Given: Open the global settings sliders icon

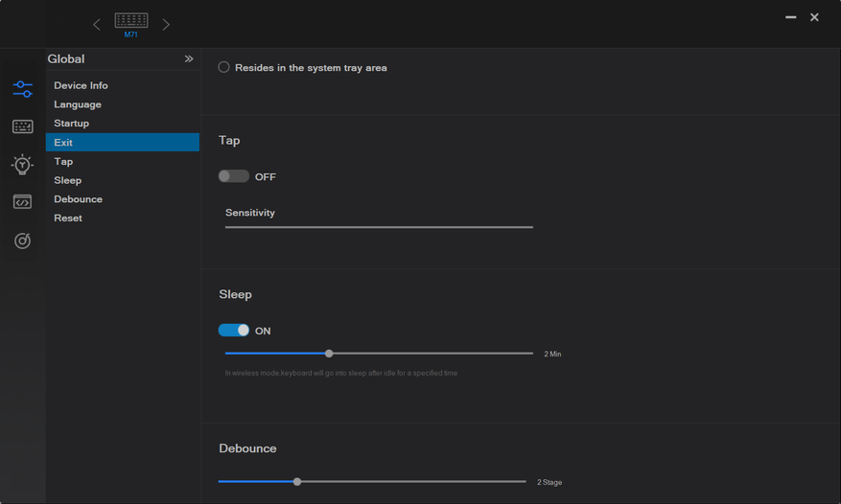Looking at the screenshot, I should pos(22,89).
